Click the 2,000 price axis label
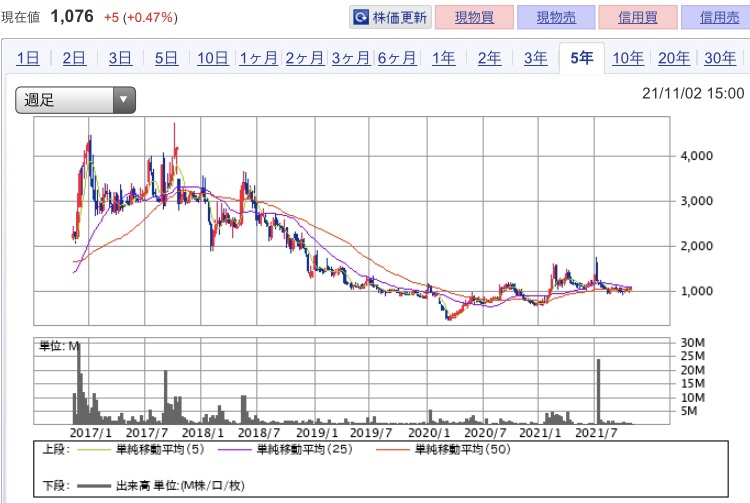 (697, 246)
